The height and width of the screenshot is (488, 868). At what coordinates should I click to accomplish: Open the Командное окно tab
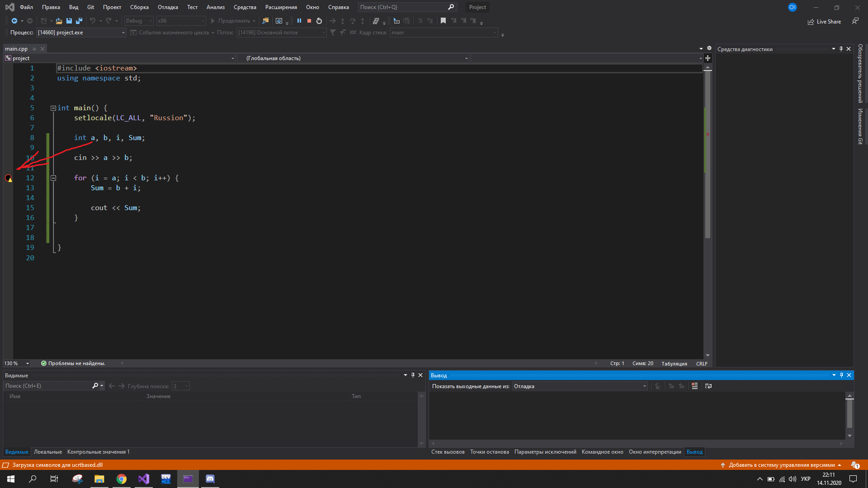(603, 452)
